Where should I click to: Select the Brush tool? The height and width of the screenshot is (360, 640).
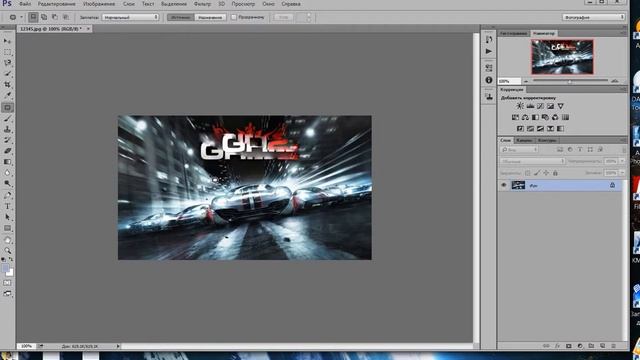click(x=7, y=119)
